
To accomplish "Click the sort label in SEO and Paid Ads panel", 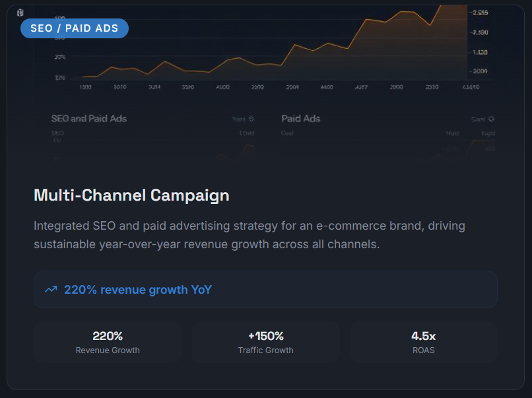I will [238, 119].
